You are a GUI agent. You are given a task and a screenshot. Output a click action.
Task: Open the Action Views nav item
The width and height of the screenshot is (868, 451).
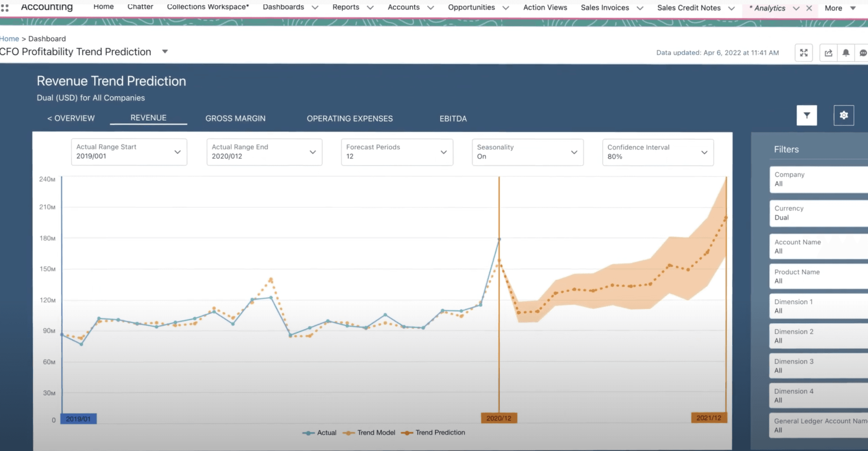[x=545, y=7]
